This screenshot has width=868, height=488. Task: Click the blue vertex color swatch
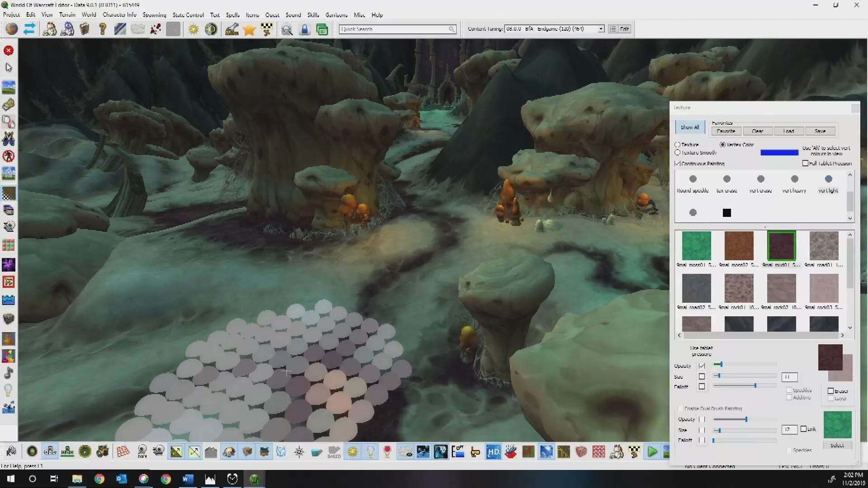pos(779,153)
